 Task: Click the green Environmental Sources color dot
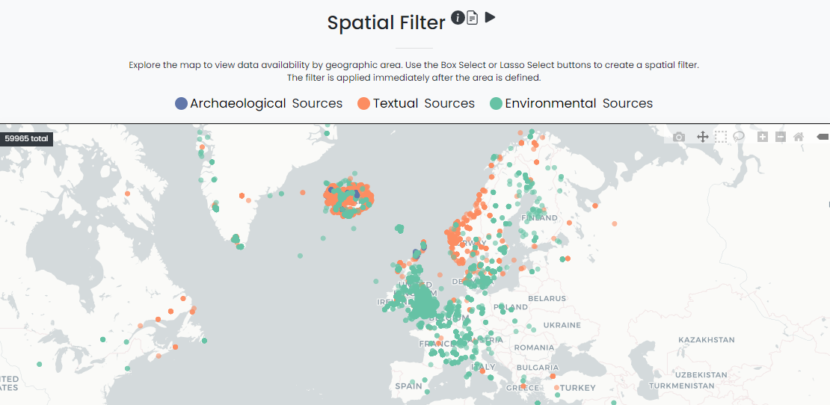tap(495, 103)
